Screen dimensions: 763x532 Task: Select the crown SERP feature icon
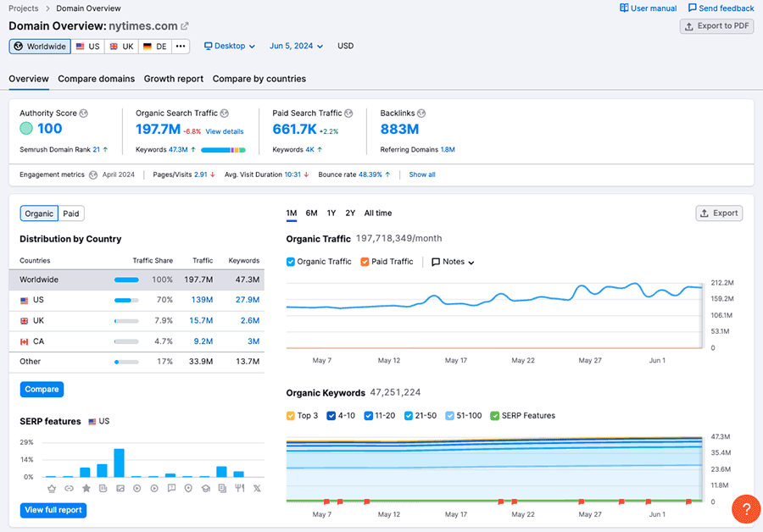(x=52, y=489)
